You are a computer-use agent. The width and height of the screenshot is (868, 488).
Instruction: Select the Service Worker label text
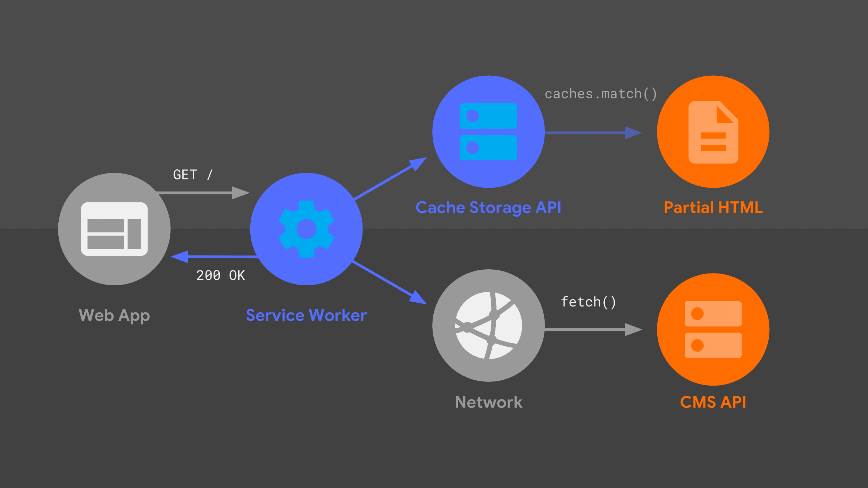[x=298, y=315]
